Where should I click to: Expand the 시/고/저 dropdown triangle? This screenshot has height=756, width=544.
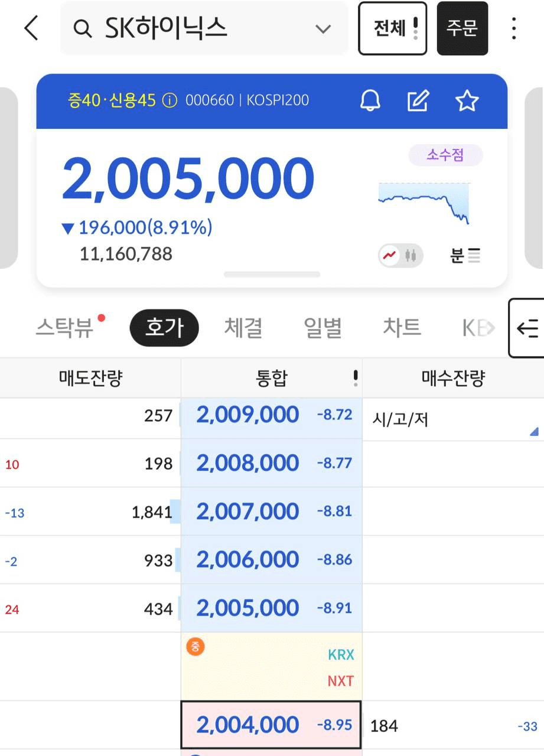(x=534, y=432)
